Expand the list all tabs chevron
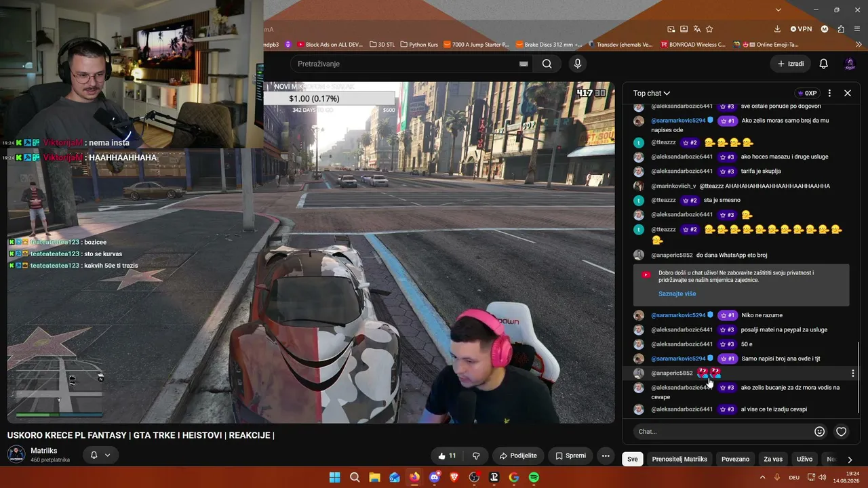This screenshot has width=868, height=488. pyautogui.click(x=778, y=9)
